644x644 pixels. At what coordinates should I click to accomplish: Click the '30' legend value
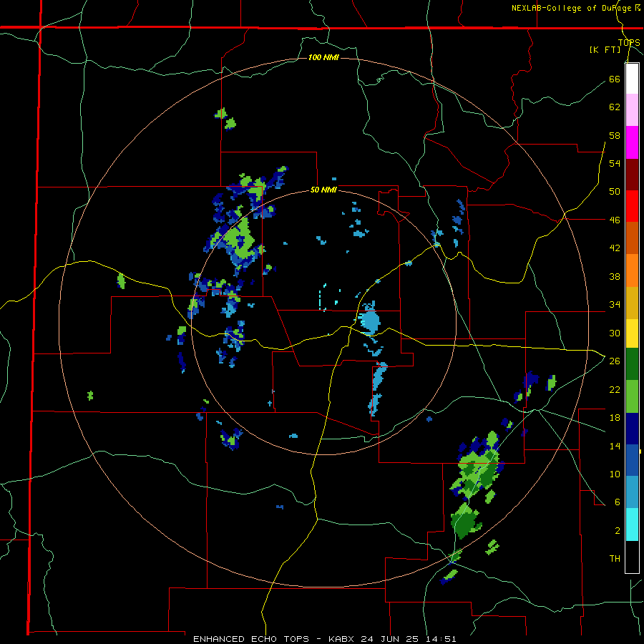click(615, 333)
